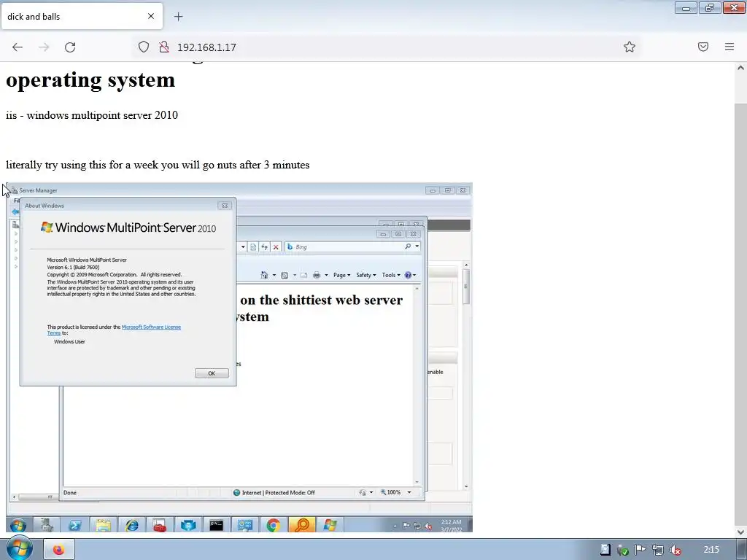The width and height of the screenshot is (747, 560).
Task: Reload the current page in Firefox
Action: click(x=70, y=47)
